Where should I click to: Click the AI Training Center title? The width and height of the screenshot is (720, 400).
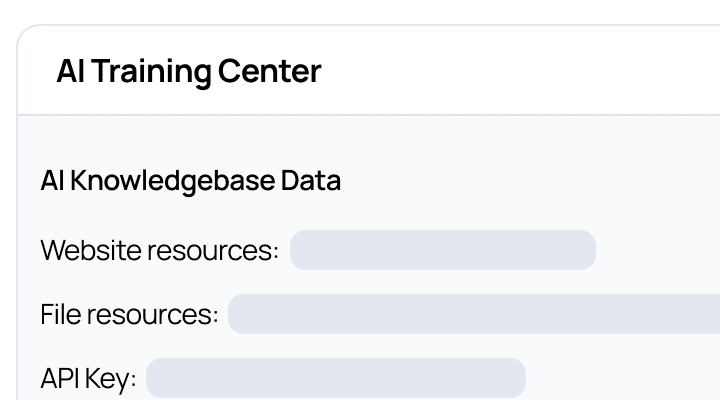click(x=189, y=72)
